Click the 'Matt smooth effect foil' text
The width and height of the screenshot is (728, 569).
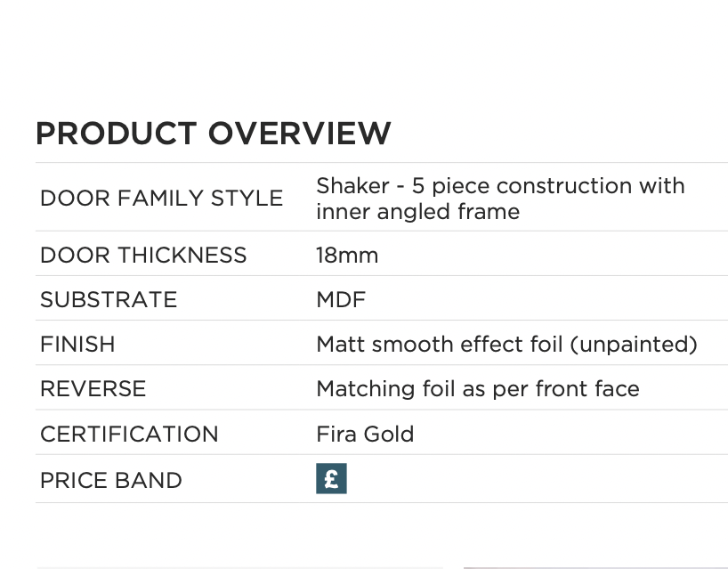[440, 345]
